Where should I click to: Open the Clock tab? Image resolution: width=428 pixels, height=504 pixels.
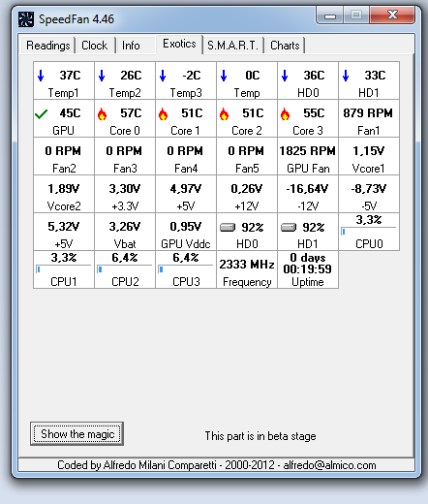[95, 46]
